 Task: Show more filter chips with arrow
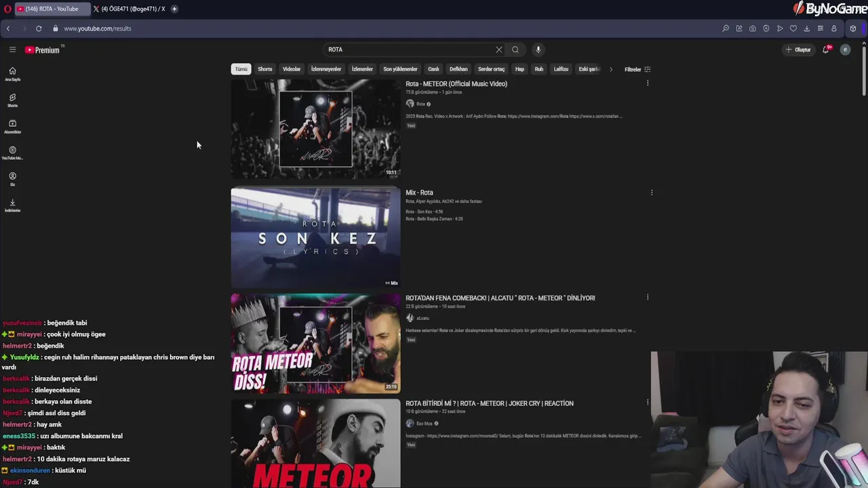pyautogui.click(x=610, y=69)
